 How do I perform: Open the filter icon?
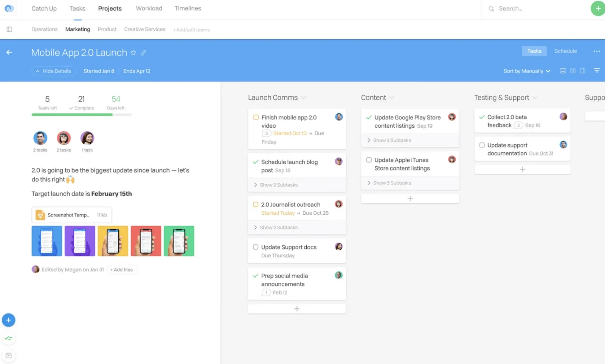(x=597, y=70)
